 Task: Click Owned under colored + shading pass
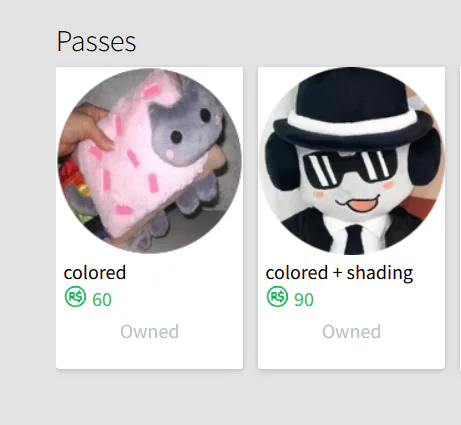(351, 332)
